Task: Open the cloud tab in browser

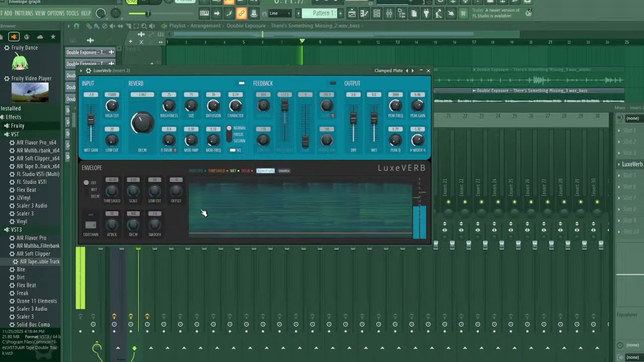Action: [40, 37]
